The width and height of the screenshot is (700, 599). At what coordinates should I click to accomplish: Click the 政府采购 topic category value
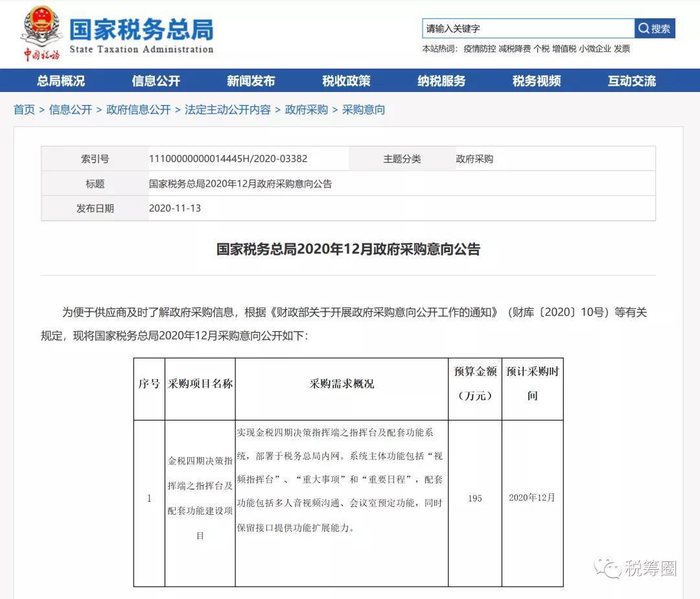(x=474, y=159)
